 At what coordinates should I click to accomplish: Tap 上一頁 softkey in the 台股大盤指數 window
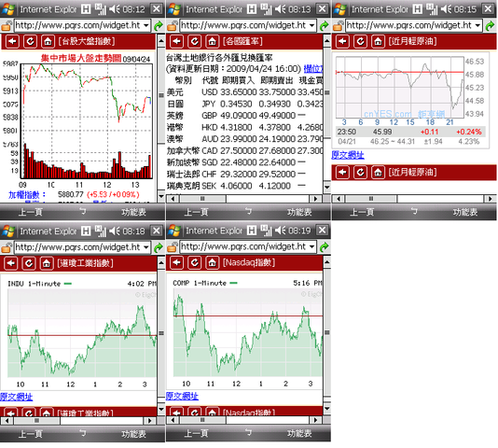pos(31,212)
